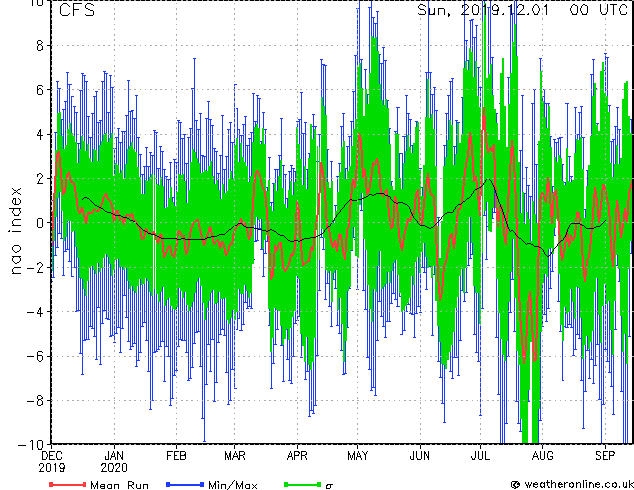Image resolution: width=634 pixels, height=490 pixels.
Task: Click the CFS model title
Action: tap(77, 10)
